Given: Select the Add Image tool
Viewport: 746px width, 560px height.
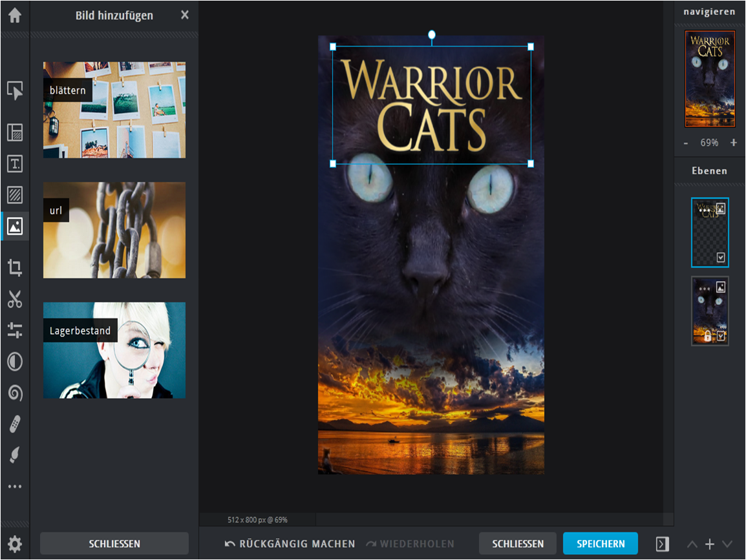Looking at the screenshot, I should pyautogui.click(x=15, y=226).
